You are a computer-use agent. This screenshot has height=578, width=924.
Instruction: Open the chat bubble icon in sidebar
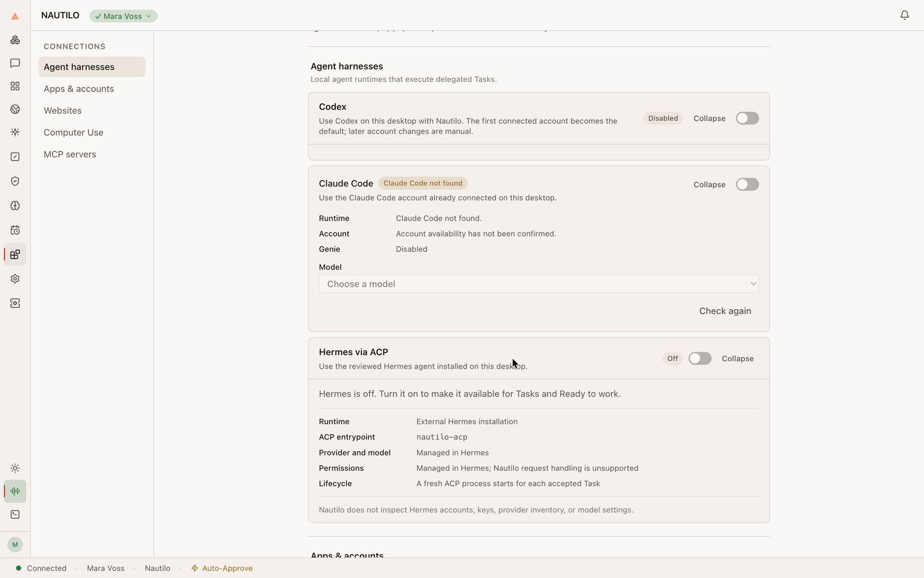click(x=15, y=63)
